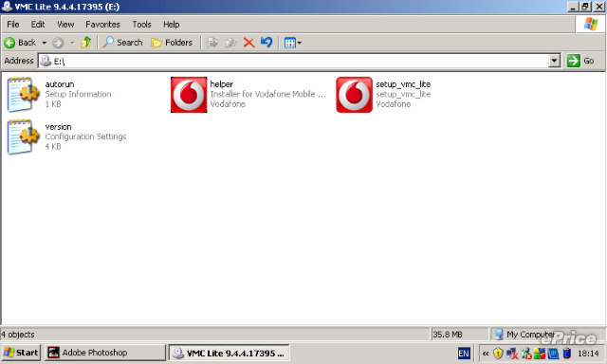Viewport: 607px width, 364px height.
Task: Click the Go button
Action: [580, 61]
